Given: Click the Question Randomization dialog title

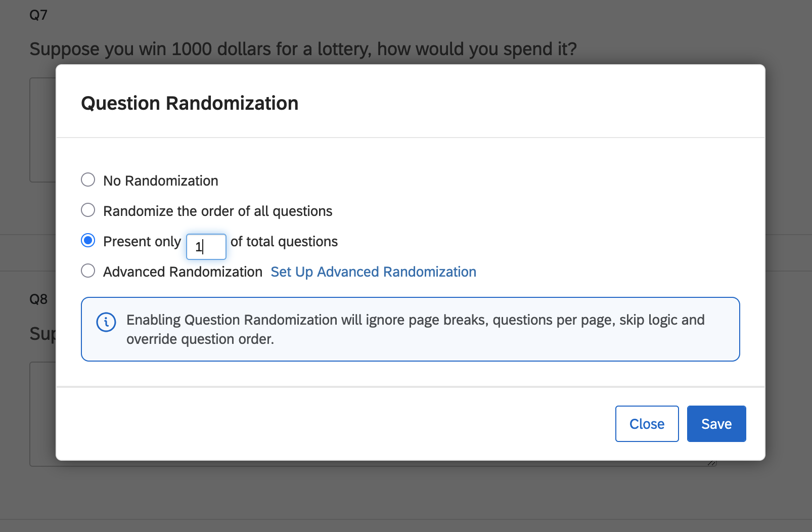Looking at the screenshot, I should [190, 103].
